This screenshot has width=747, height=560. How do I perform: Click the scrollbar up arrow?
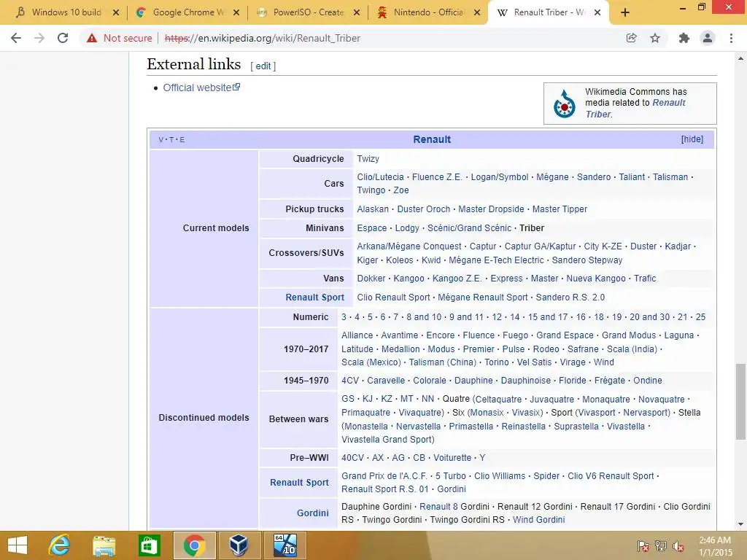coord(740,58)
